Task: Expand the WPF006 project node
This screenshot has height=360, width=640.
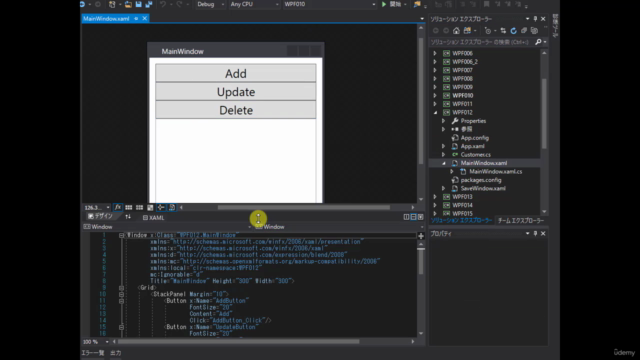Action: 435,53
